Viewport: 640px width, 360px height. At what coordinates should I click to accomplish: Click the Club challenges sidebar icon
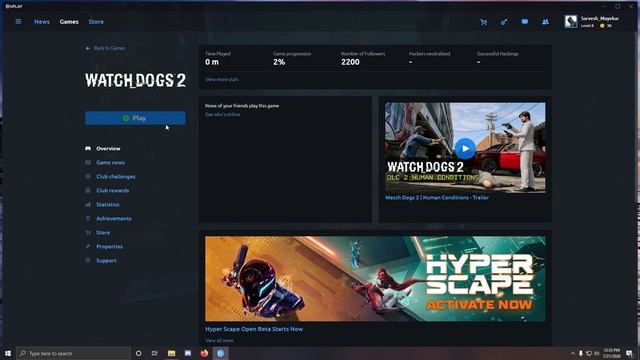click(x=88, y=176)
